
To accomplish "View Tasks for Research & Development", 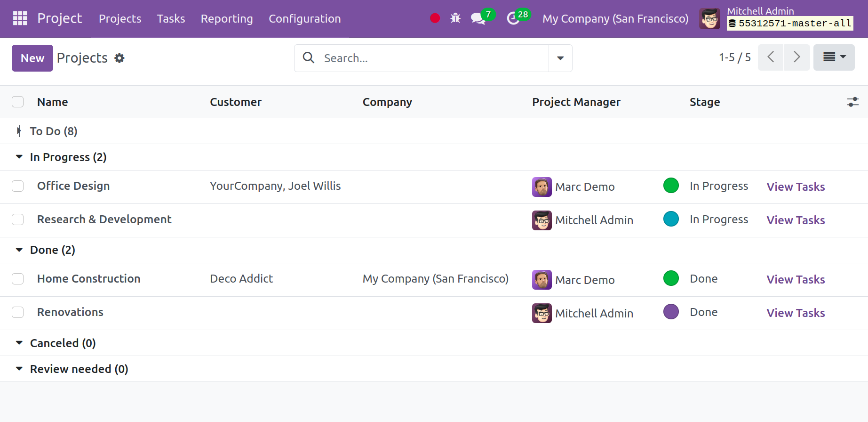I will pyautogui.click(x=796, y=220).
